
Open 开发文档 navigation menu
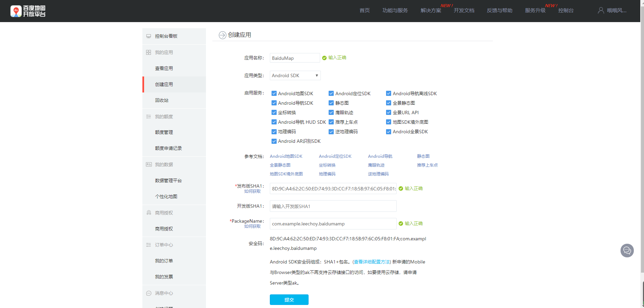click(x=464, y=11)
